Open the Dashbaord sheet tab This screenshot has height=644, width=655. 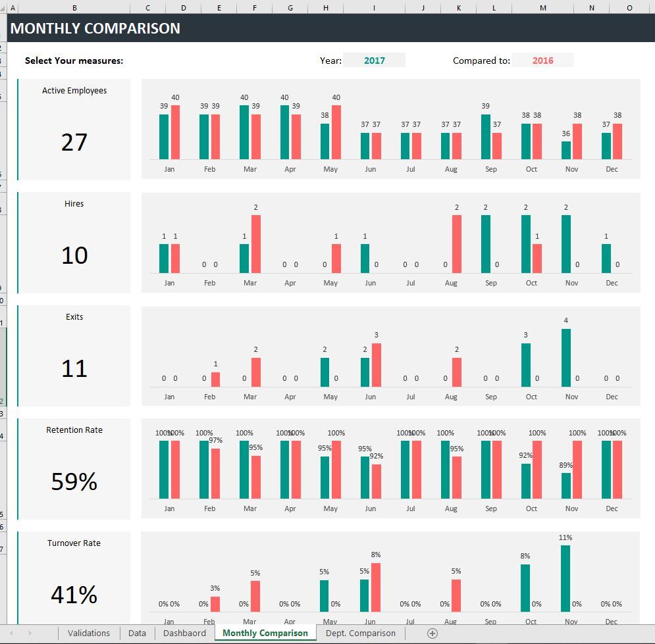pos(184,633)
